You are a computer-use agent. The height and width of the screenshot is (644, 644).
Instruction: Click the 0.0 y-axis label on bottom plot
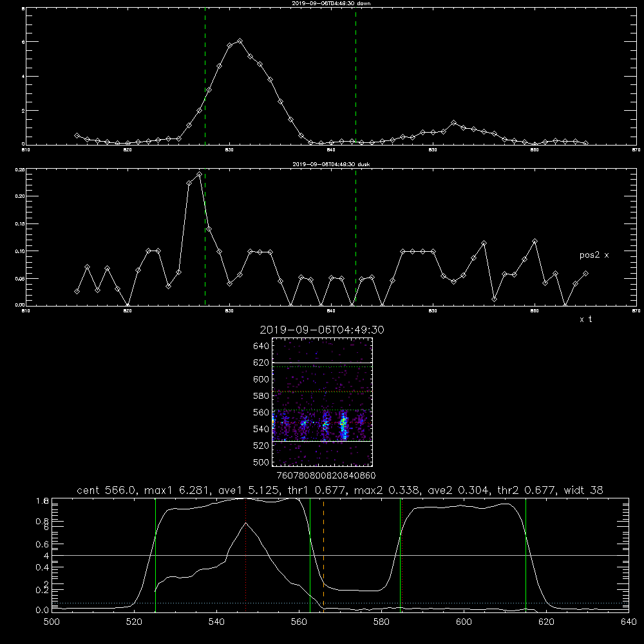pos(43,611)
